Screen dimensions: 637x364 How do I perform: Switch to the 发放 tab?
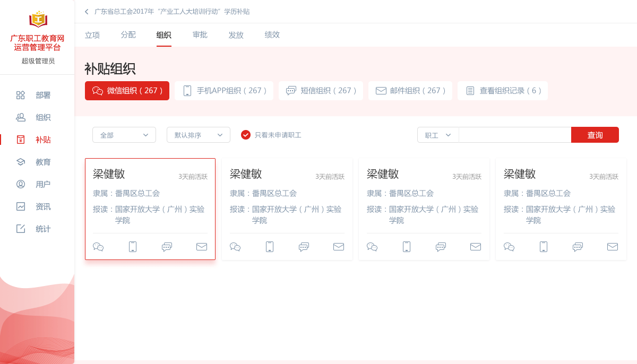[236, 35]
